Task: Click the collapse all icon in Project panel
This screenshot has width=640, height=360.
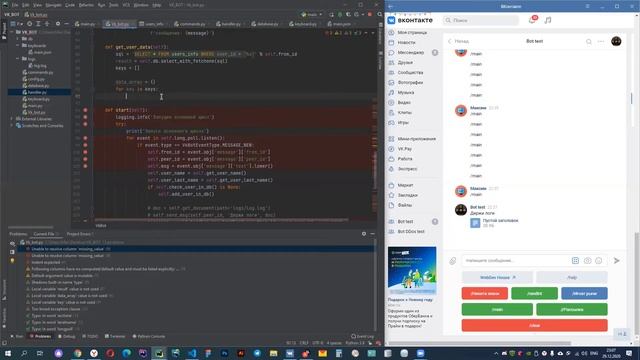Action: coord(47,24)
